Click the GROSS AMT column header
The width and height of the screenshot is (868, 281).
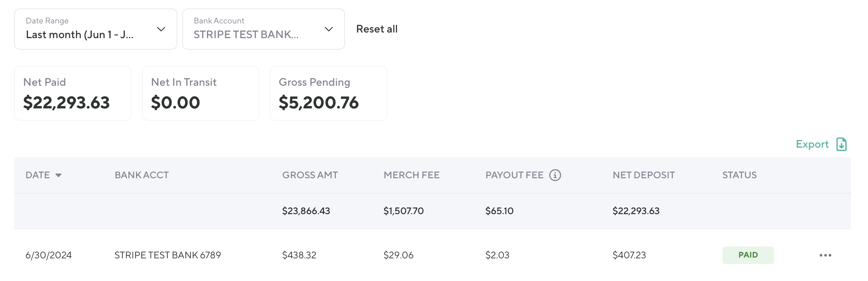coord(310,175)
